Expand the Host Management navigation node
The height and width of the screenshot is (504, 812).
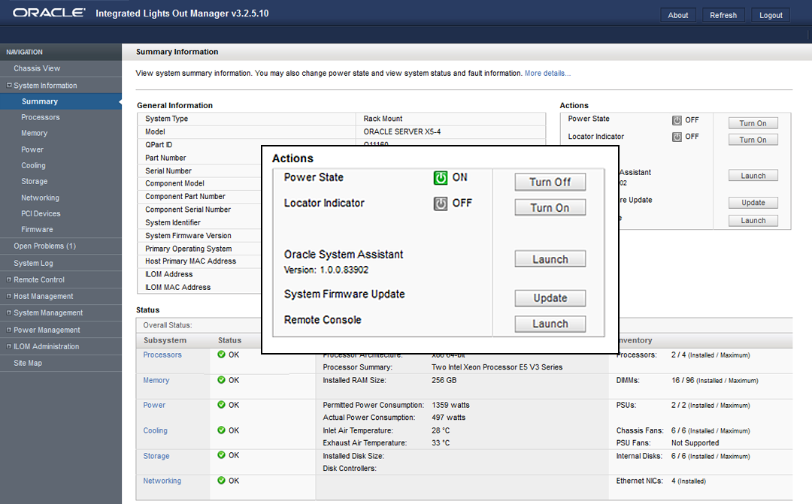[9, 296]
